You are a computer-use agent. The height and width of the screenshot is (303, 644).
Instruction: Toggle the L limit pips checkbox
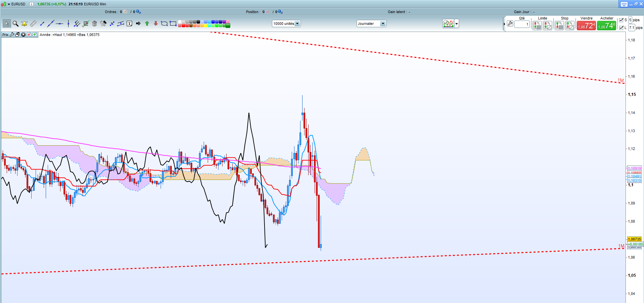pyautogui.click(x=621, y=28)
